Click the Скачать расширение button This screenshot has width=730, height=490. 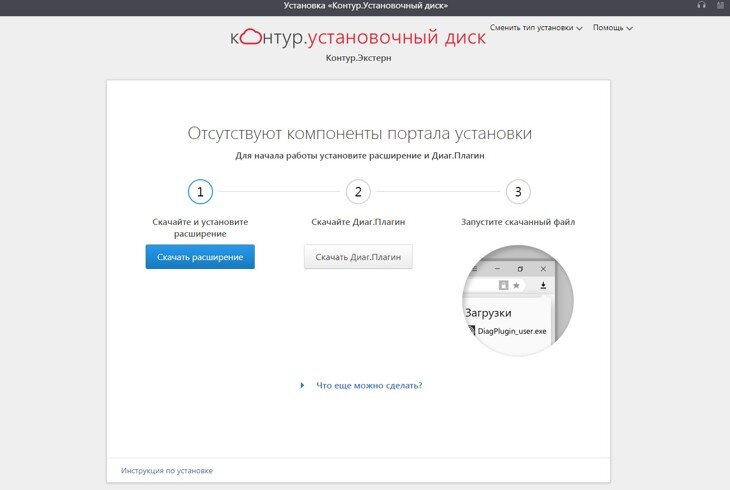point(200,257)
